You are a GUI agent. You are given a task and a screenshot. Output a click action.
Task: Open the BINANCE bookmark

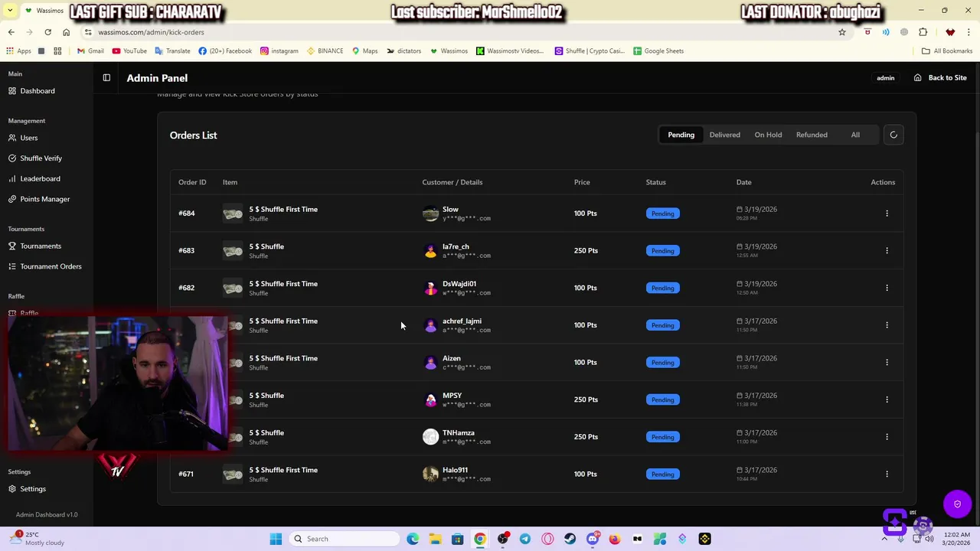pos(325,51)
